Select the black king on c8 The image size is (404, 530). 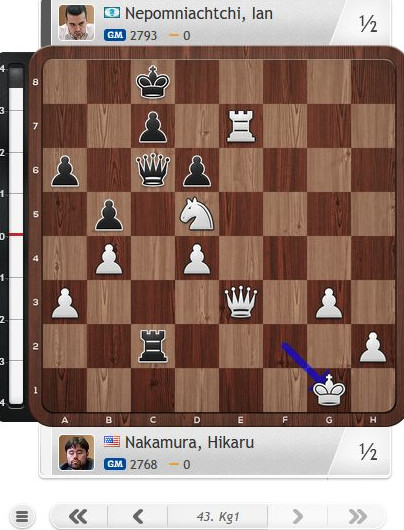point(153,82)
